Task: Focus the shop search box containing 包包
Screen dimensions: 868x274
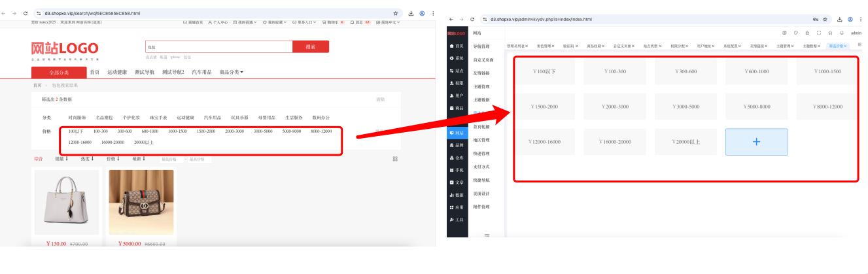Action: pyautogui.click(x=218, y=46)
